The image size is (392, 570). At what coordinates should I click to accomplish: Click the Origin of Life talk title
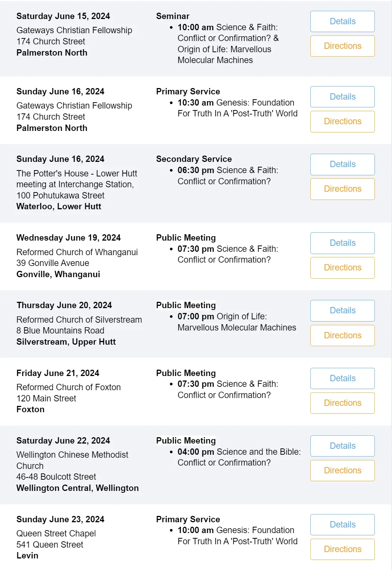237,322
